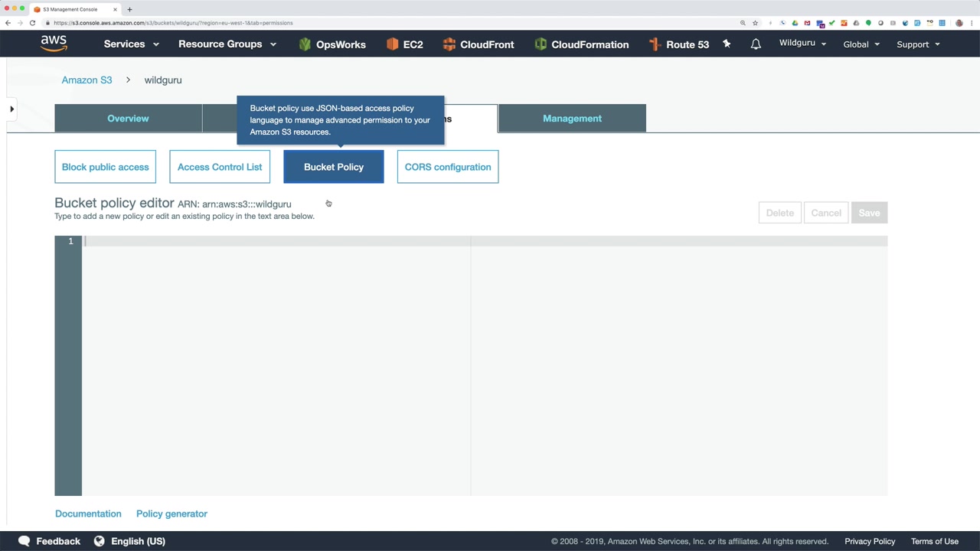Reload the current page
980x551 pixels.
click(32, 23)
